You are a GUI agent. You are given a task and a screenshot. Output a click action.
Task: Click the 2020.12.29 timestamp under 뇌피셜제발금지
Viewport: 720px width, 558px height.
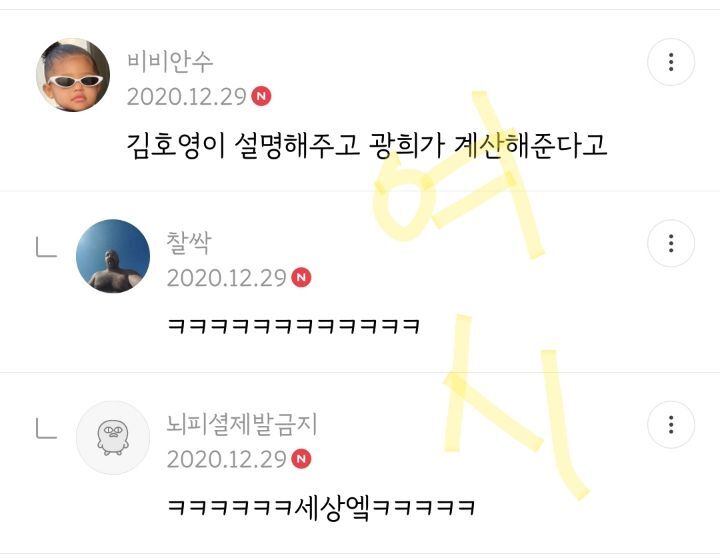point(227,459)
